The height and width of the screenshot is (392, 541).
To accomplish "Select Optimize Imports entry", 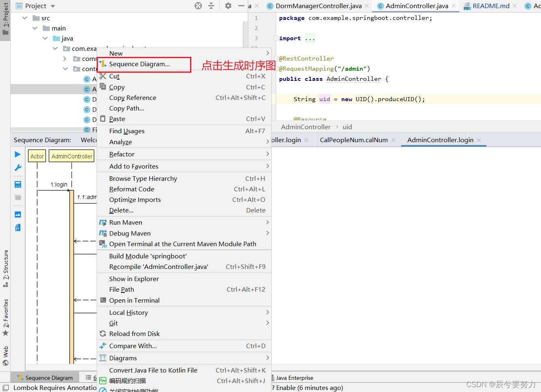I will click(x=184, y=199).
